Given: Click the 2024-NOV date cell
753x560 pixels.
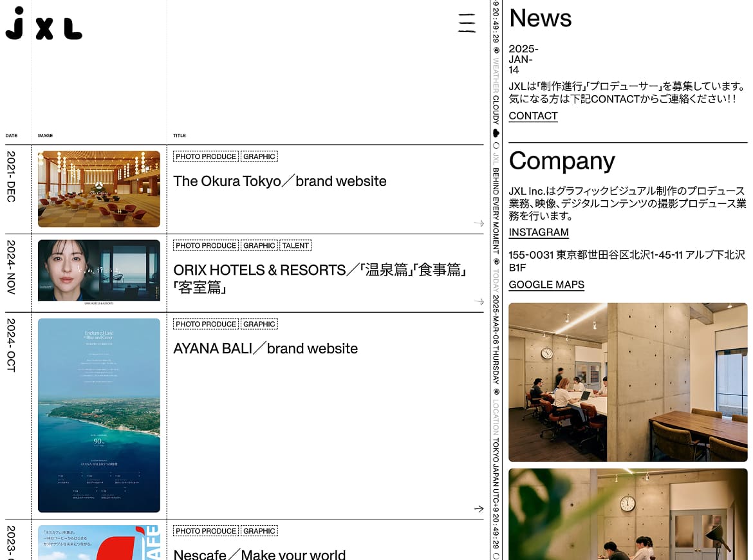Looking at the screenshot, I should 11,267.
